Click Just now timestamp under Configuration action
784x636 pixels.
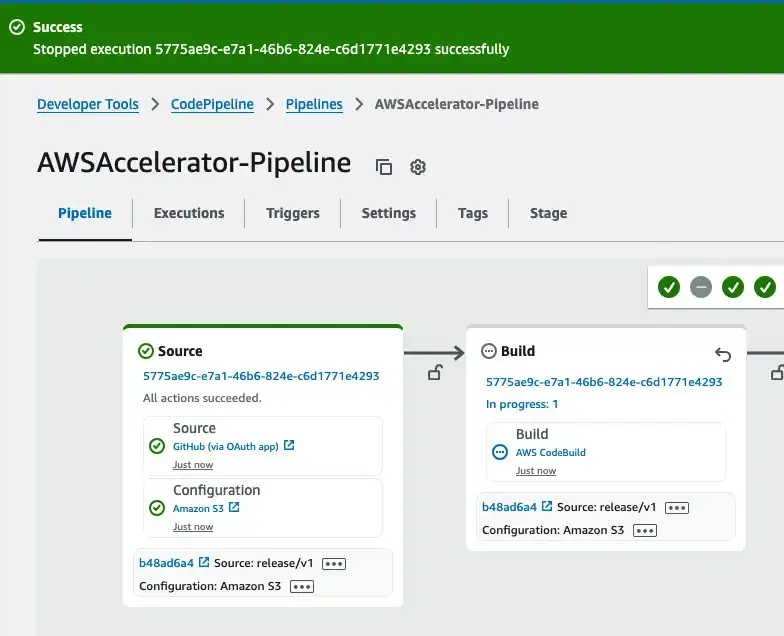[x=193, y=527]
